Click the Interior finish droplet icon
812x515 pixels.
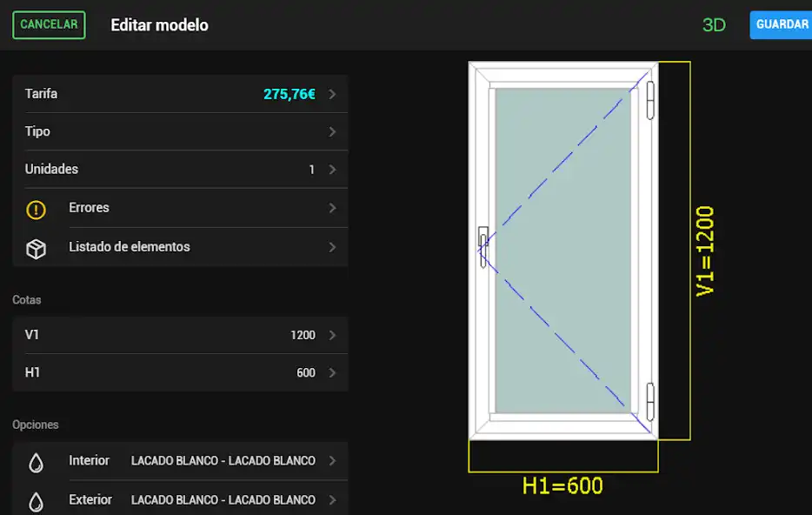tap(36, 462)
